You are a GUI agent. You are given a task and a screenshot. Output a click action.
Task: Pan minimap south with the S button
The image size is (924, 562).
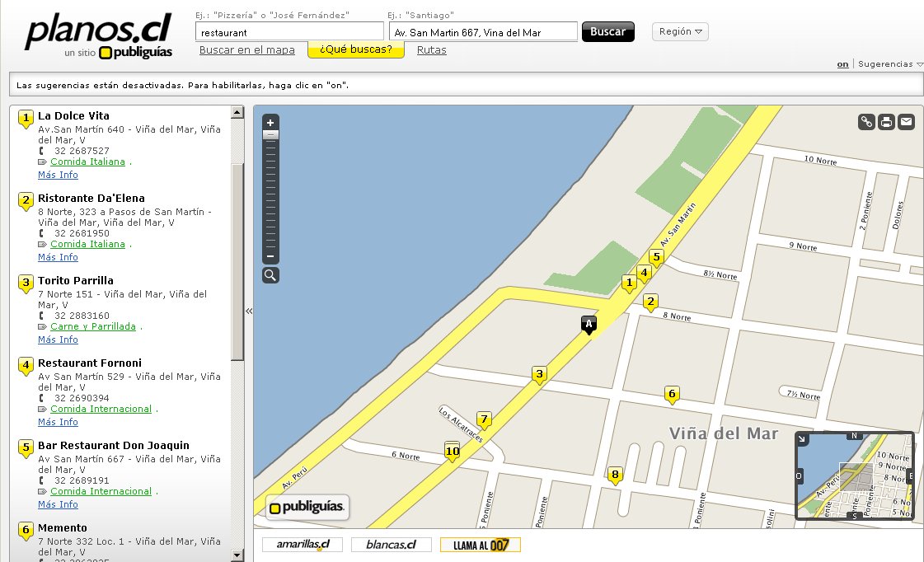point(854,516)
